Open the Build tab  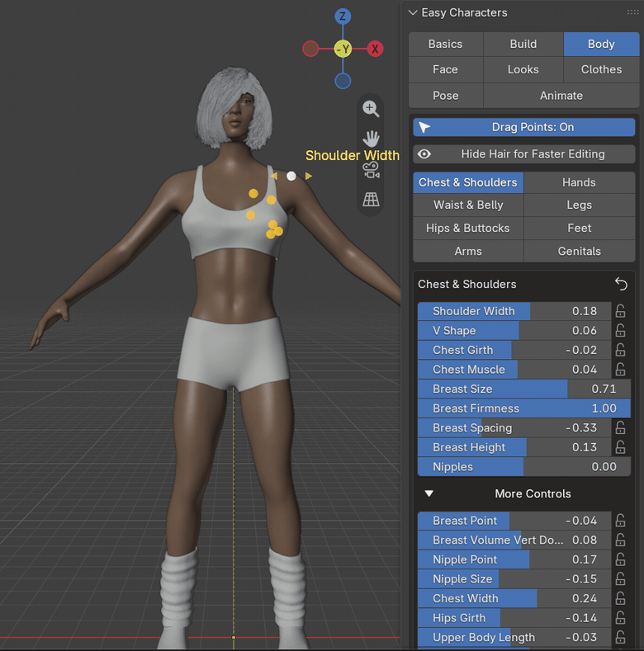click(x=523, y=44)
